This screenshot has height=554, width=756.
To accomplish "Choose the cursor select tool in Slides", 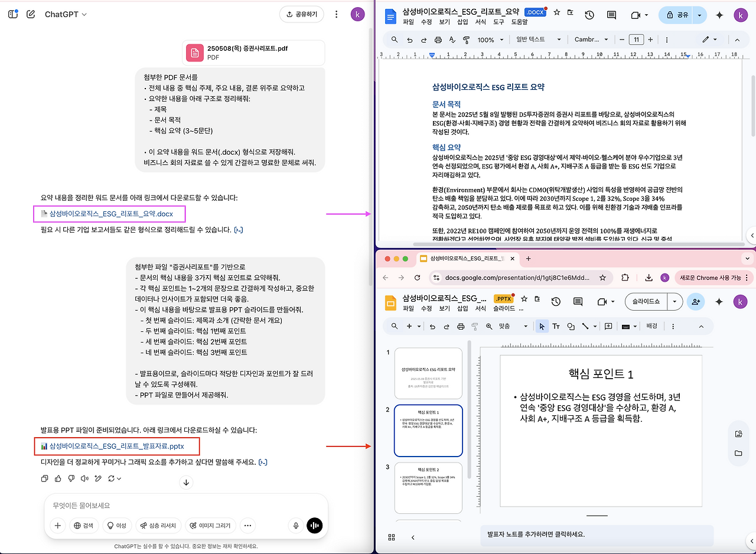I will click(542, 326).
